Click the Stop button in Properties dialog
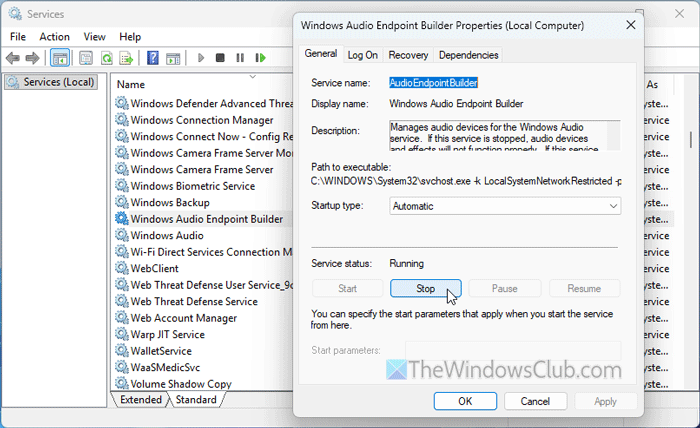The width and height of the screenshot is (700, 428). [x=425, y=288]
